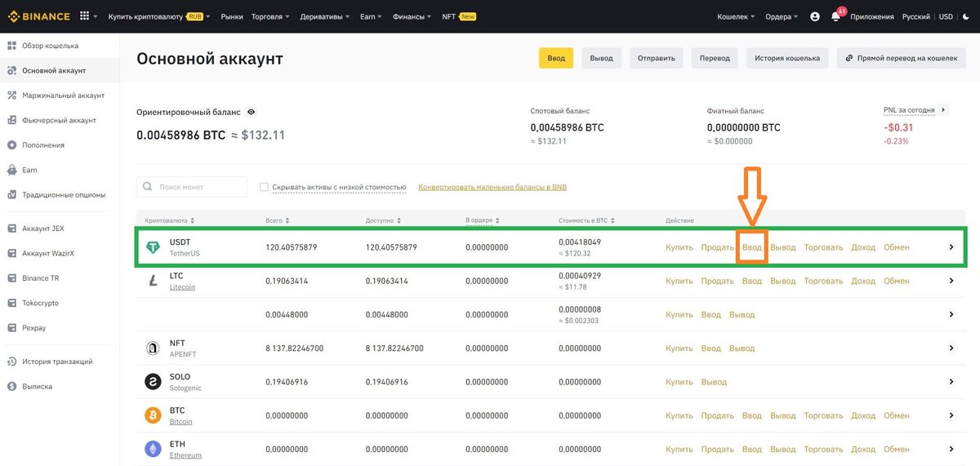The image size is (980, 466).
Task: Sort table by Всего column
Action: pos(278,221)
